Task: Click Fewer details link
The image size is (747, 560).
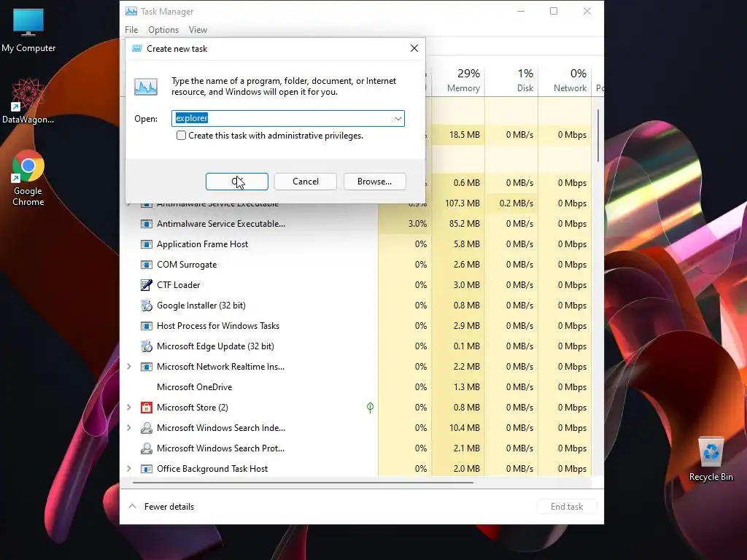Action: coord(169,507)
